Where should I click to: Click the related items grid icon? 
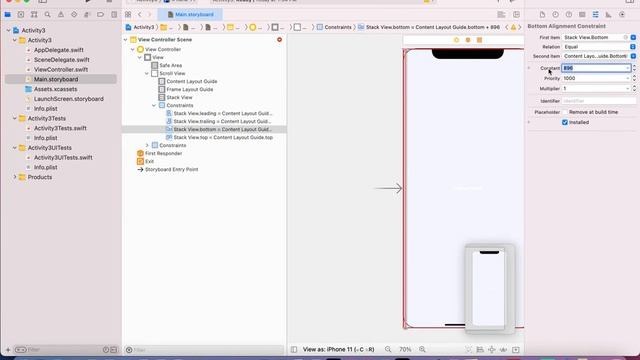coord(128,15)
